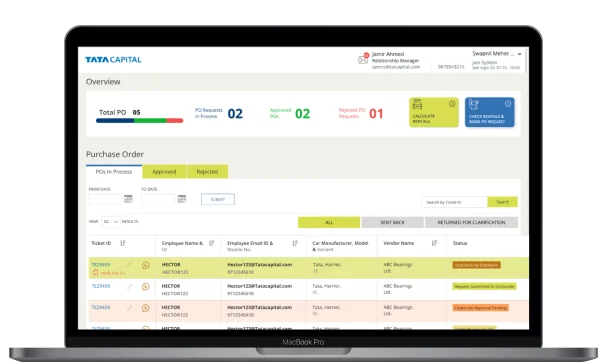Click history clock in Request Submitted to Corporate row
This screenshot has width=607, height=362.
click(146, 287)
